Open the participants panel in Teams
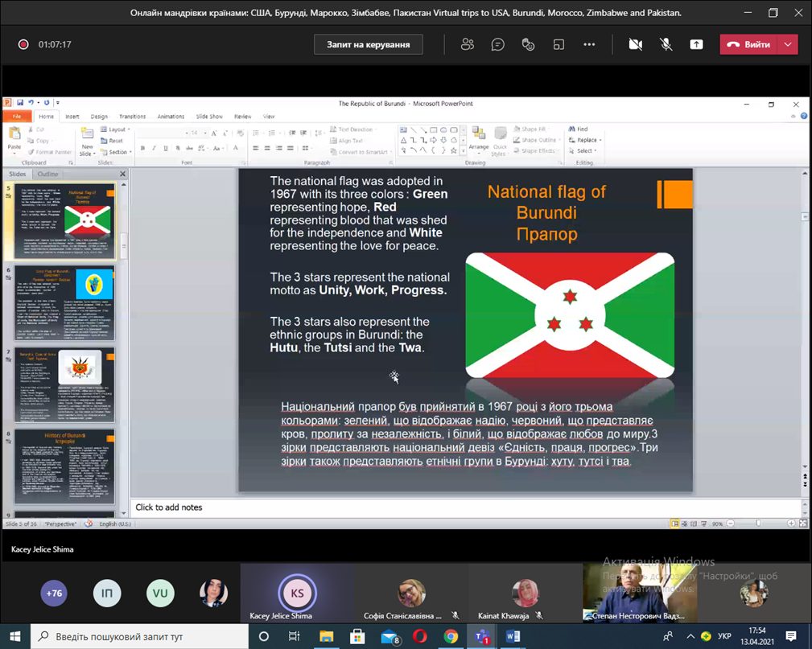 pyautogui.click(x=468, y=44)
